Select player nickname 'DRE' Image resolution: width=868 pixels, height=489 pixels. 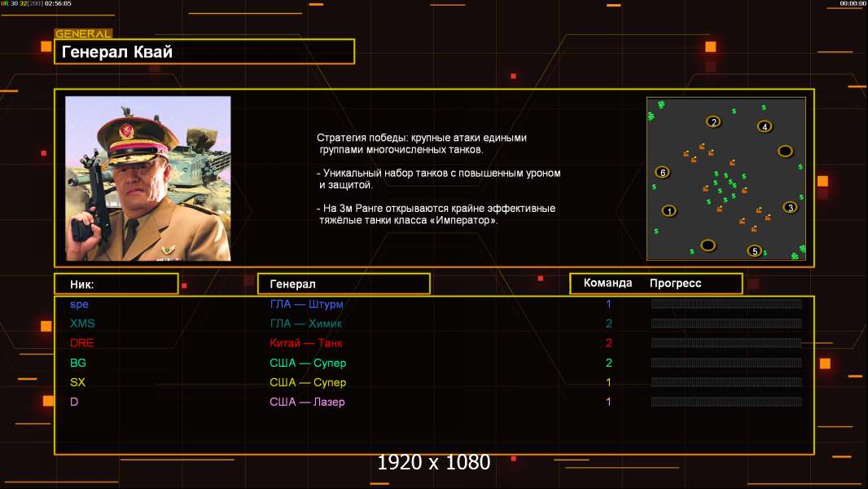click(x=82, y=343)
